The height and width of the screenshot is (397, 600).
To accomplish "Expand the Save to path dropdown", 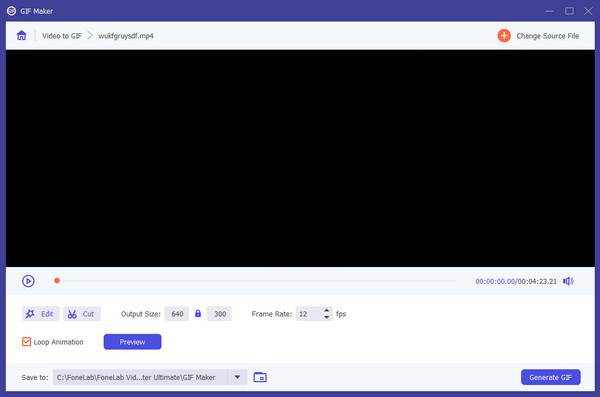I will click(x=237, y=377).
